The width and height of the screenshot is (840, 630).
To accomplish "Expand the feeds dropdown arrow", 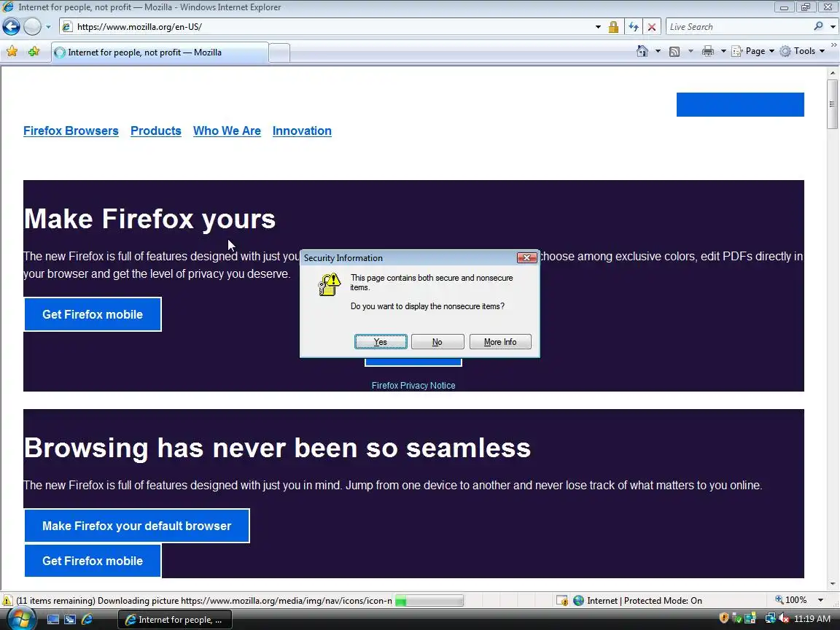I will point(691,51).
